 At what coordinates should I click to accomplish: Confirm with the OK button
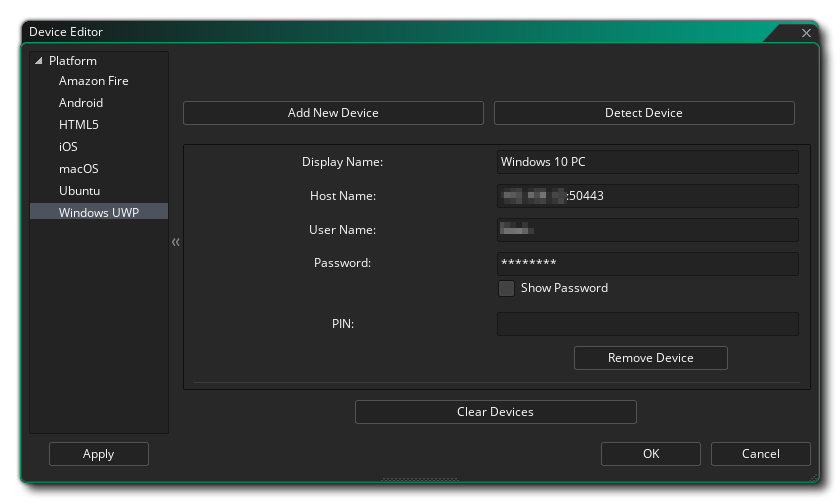[x=651, y=454]
